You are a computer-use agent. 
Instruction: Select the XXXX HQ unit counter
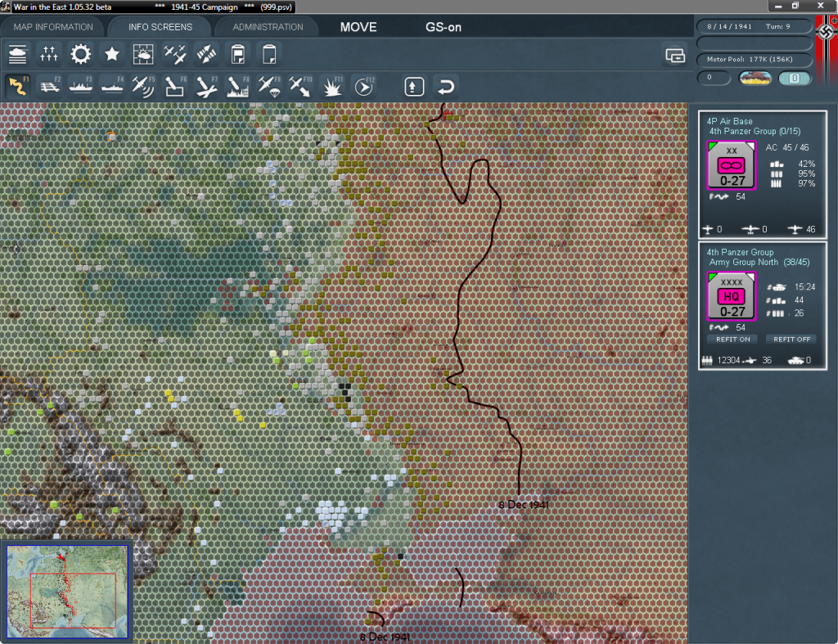pos(731,296)
